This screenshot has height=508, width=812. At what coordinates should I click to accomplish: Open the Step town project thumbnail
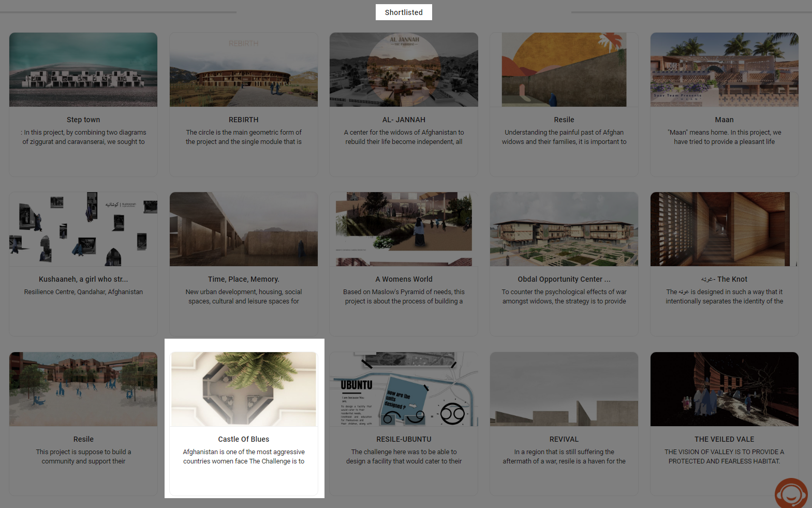(x=83, y=70)
